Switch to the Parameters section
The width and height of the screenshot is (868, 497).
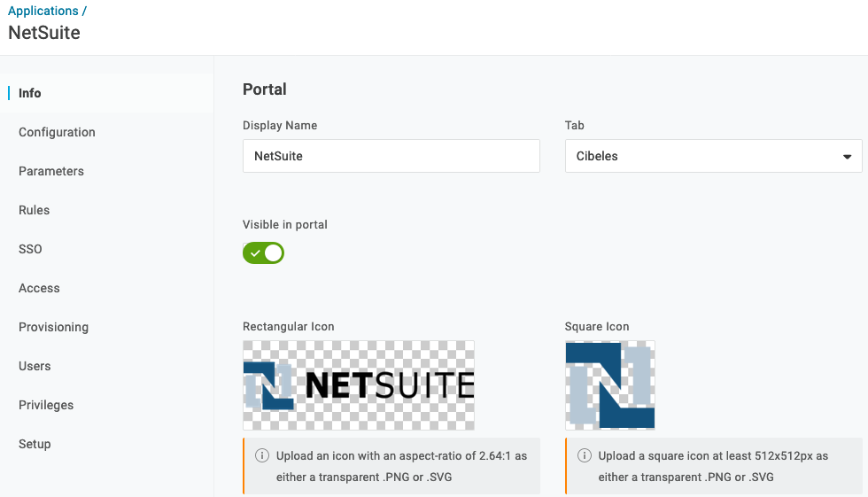click(x=51, y=171)
